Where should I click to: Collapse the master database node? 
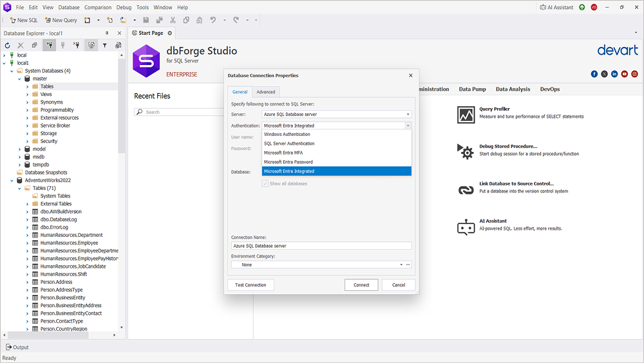point(19,79)
